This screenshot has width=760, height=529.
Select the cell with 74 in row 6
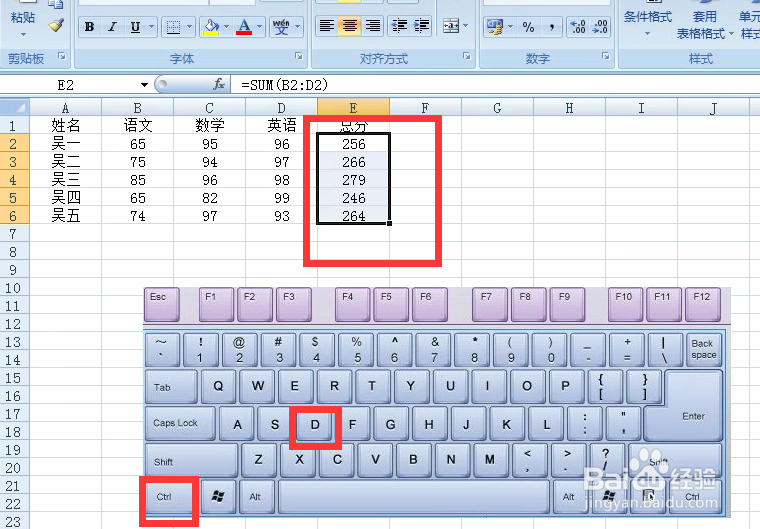138,216
